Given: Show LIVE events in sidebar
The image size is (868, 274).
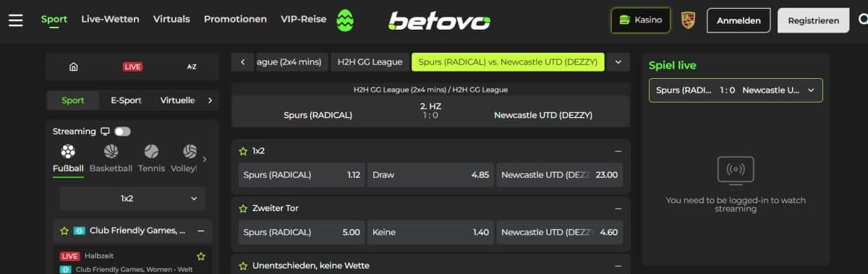Looking at the screenshot, I should click(132, 67).
